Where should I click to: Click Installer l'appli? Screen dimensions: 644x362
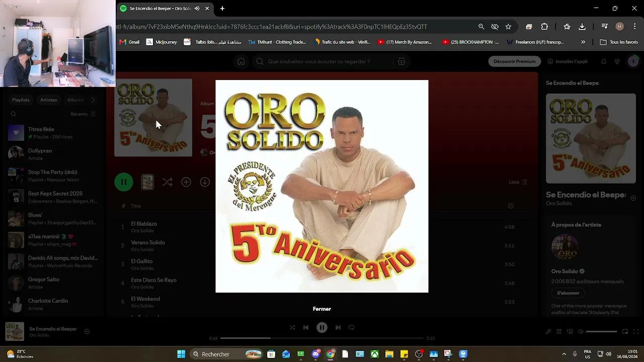click(x=568, y=61)
